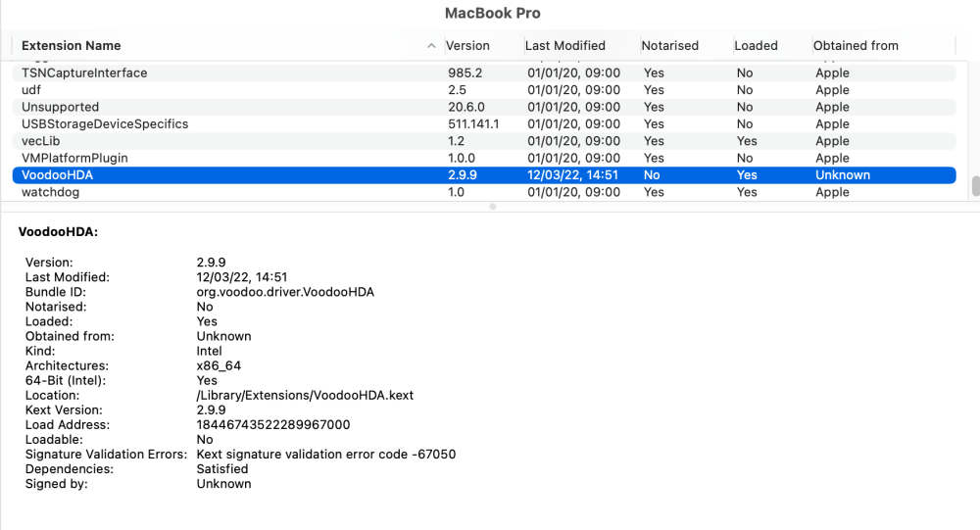Click version 20.6.0 cell
Image resolution: width=980 pixels, height=530 pixels.
pyautogui.click(x=466, y=107)
